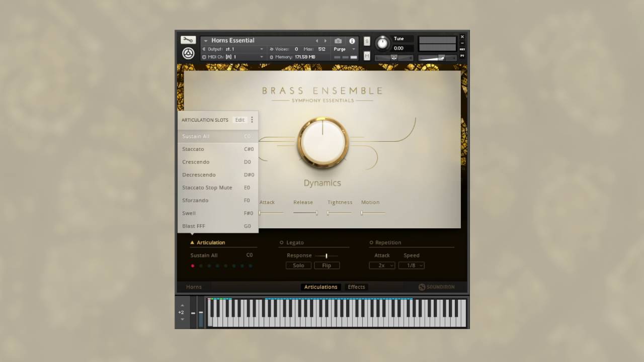
Task: Select the last articulation slot dot
Action: pos(251,266)
